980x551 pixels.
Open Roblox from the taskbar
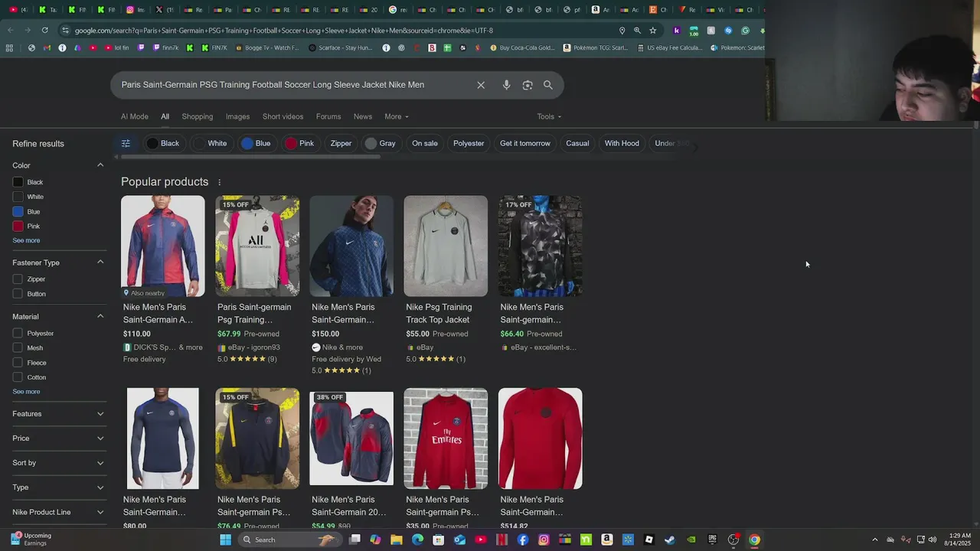click(648, 540)
